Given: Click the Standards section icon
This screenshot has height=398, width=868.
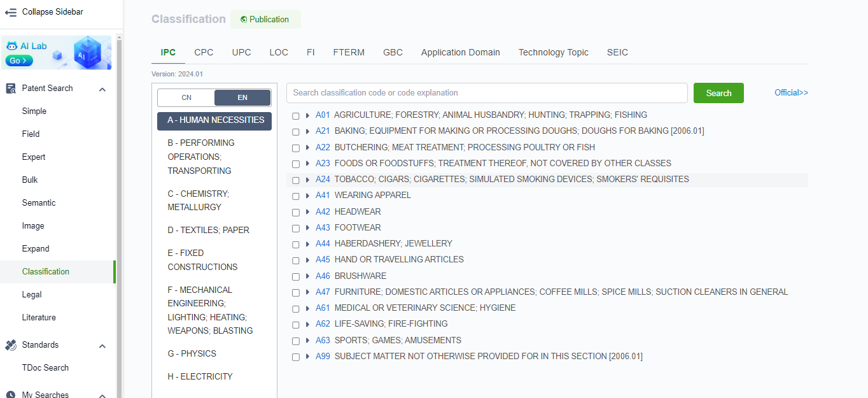Looking at the screenshot, I should 11,345.
